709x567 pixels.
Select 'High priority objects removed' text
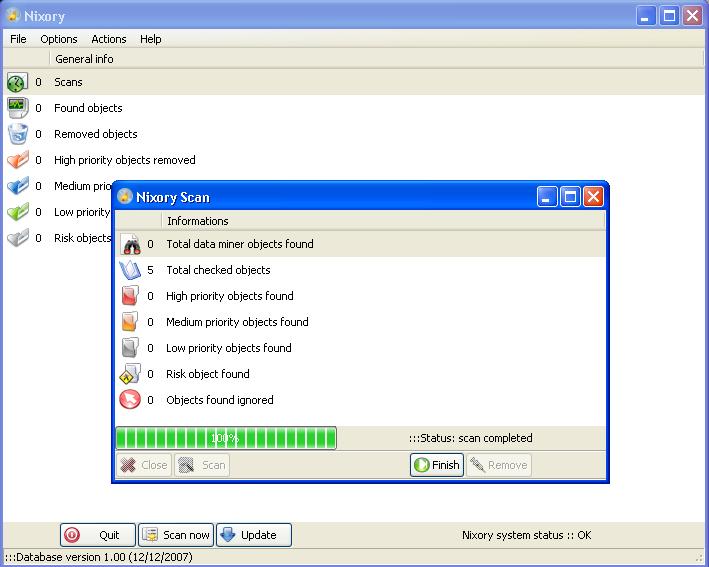125,160
